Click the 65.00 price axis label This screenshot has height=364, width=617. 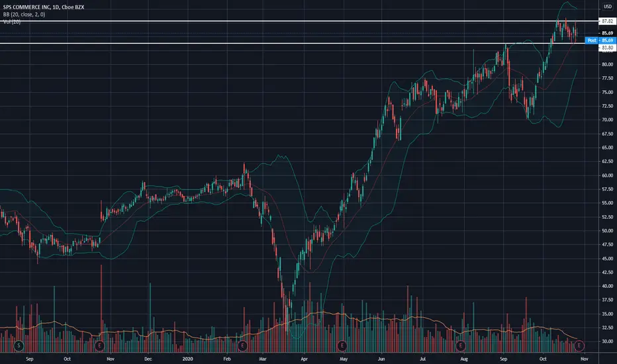(x=608, y=148)
